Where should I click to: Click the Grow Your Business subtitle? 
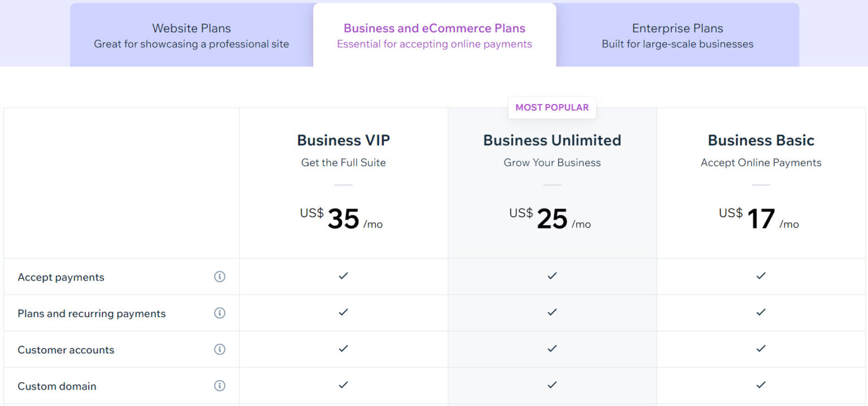coord(552,162)
